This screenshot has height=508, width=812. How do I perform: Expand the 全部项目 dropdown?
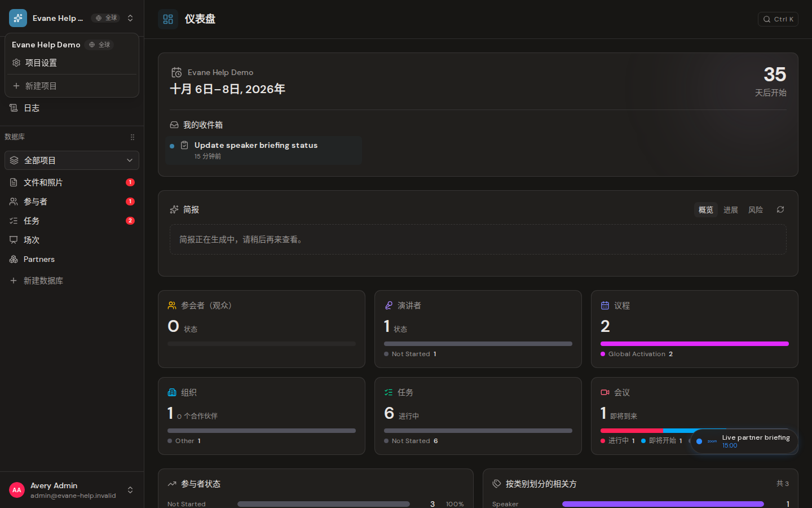pos(72,160)
